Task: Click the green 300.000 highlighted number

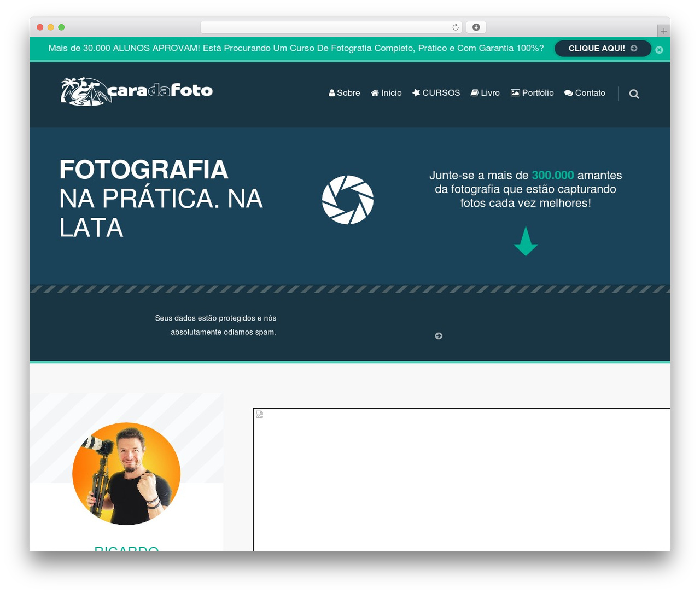Action: 553,175
